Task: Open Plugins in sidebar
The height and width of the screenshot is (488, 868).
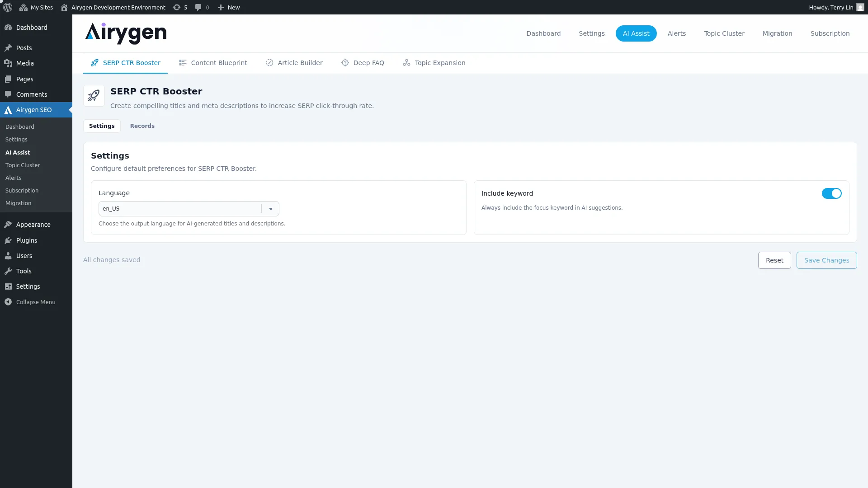Action: pos(36,240)
